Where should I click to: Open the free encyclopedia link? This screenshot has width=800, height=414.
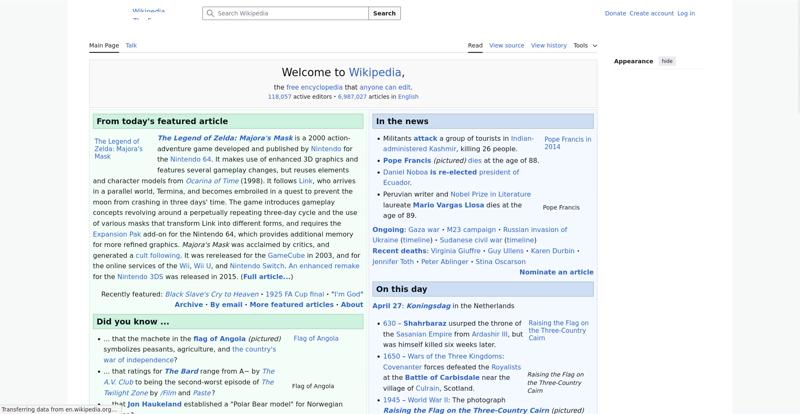tap(314, 87)
